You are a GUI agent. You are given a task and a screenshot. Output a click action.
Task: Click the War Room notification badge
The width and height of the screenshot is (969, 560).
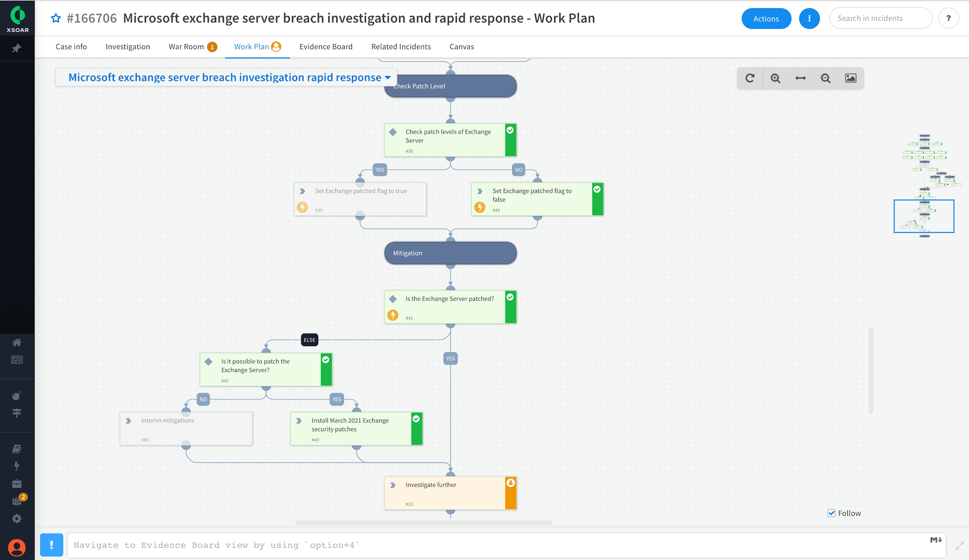click(212, 47)
